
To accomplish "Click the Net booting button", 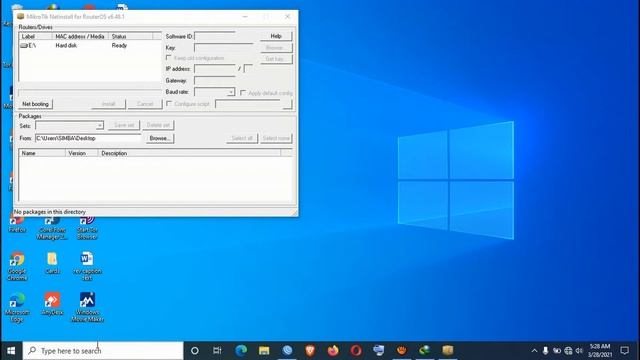I will tap(35, 104).
